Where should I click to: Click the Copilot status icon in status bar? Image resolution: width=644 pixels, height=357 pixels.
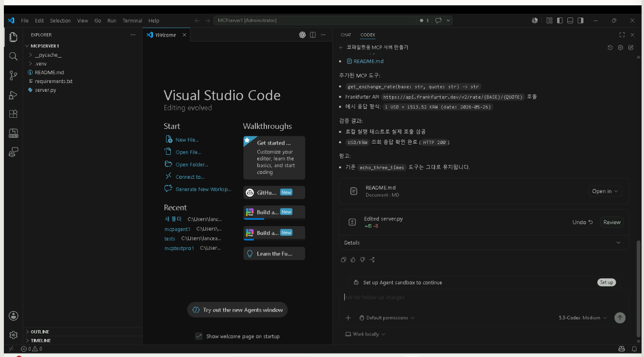(622, 349)
